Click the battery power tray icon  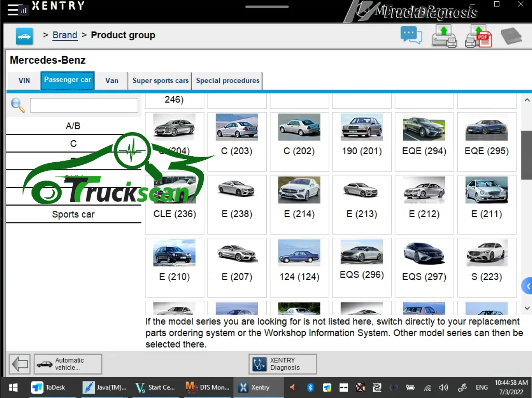point(410,387)
